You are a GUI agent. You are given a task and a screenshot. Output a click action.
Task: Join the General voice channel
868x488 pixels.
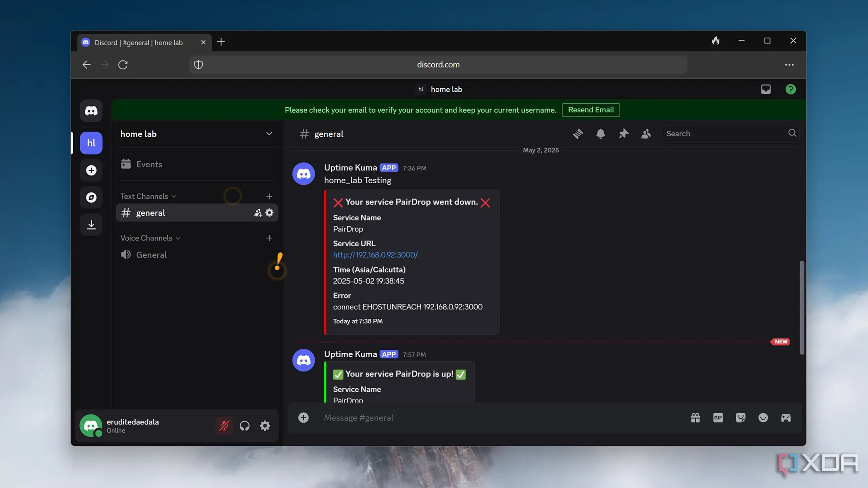point(151,255)
